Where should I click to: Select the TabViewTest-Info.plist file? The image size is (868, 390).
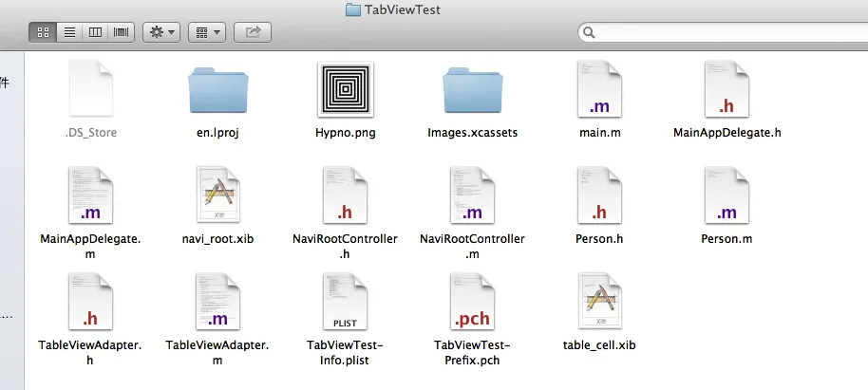tap(345, 303)
